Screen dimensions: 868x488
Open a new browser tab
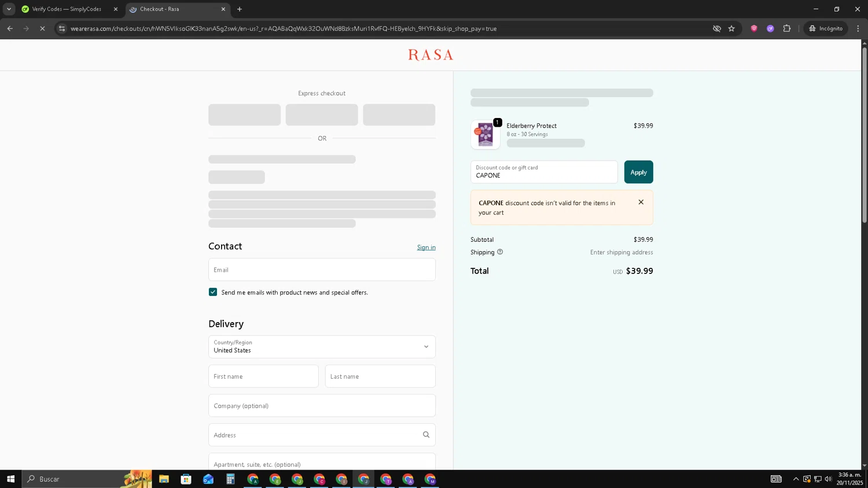pos(240,9)
